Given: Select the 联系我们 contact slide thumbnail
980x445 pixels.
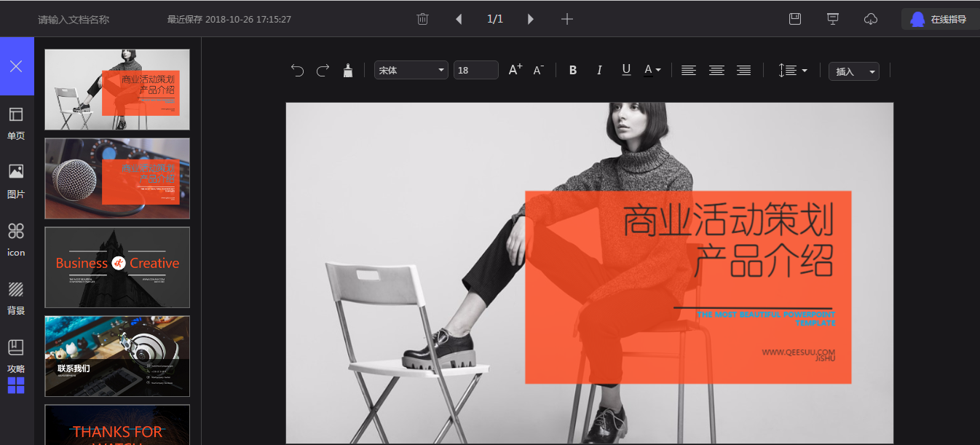Looking at the screenshot, I should (117, 356).
